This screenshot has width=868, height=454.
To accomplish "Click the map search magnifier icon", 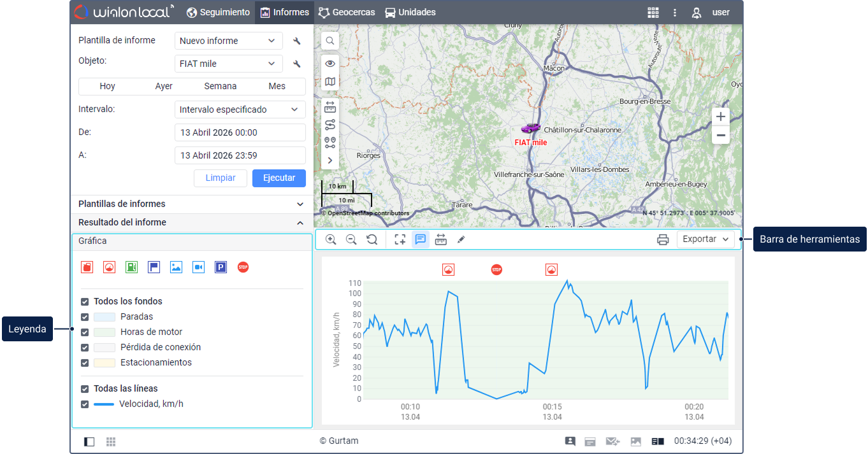I will (x=330, y=41).
